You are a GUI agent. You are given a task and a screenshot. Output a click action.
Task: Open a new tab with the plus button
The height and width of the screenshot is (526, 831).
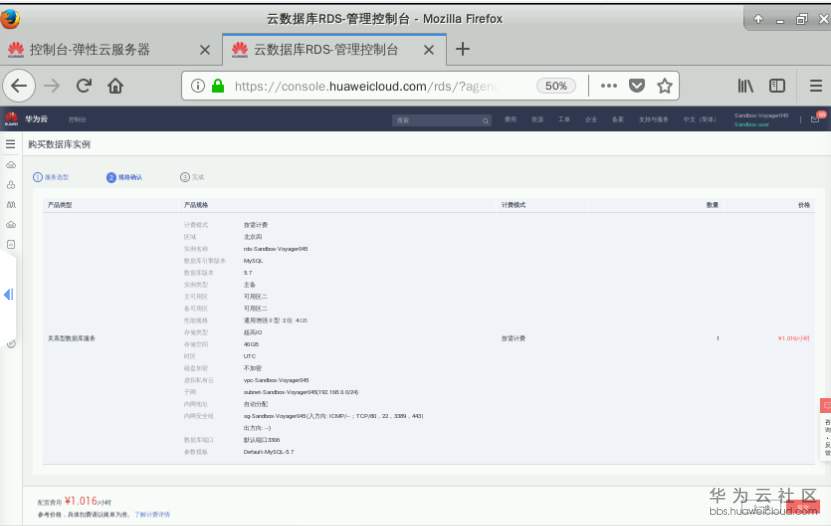click(x=463, y=49)
